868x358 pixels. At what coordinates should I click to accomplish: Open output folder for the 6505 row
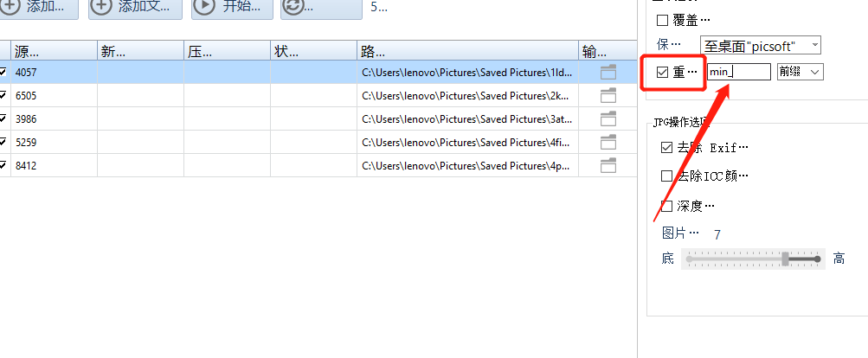(608, 96)
